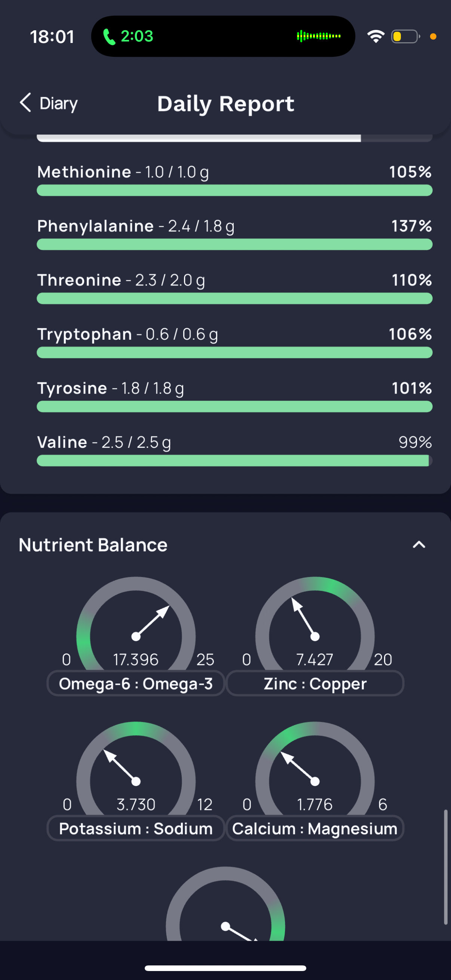Select the Potassium : Sodium label button
The width and height of the screenshot is (451, 980).
click(x=136, y=828)
